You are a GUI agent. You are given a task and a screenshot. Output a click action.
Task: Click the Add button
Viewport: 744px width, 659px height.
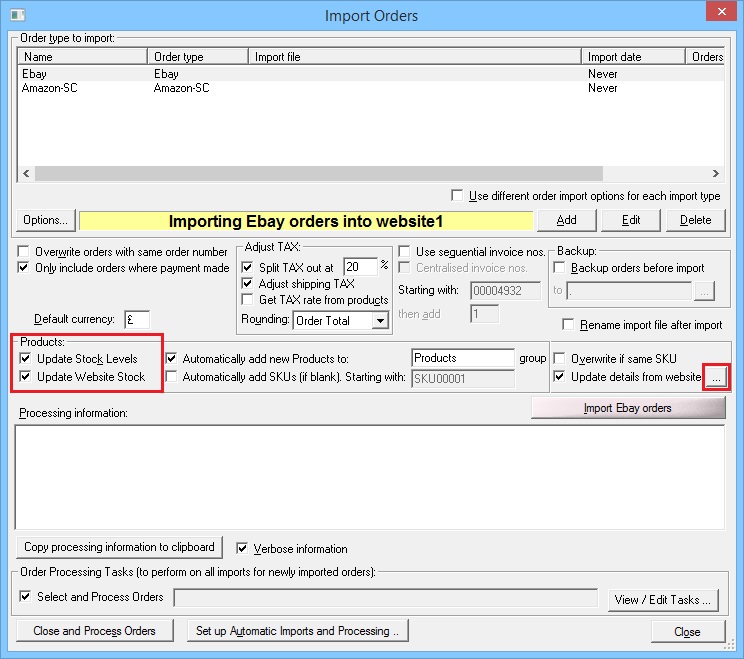[x=567, y=220]
